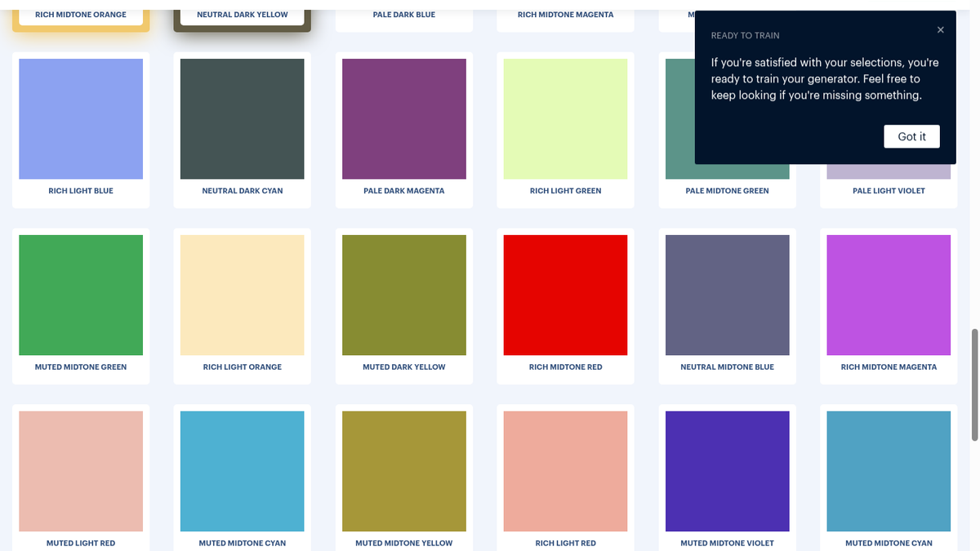This screenshot has width=980, height=551.
Task: Choose the Pale Dark Magenta swatch
Action: click(x=404, y=130)
